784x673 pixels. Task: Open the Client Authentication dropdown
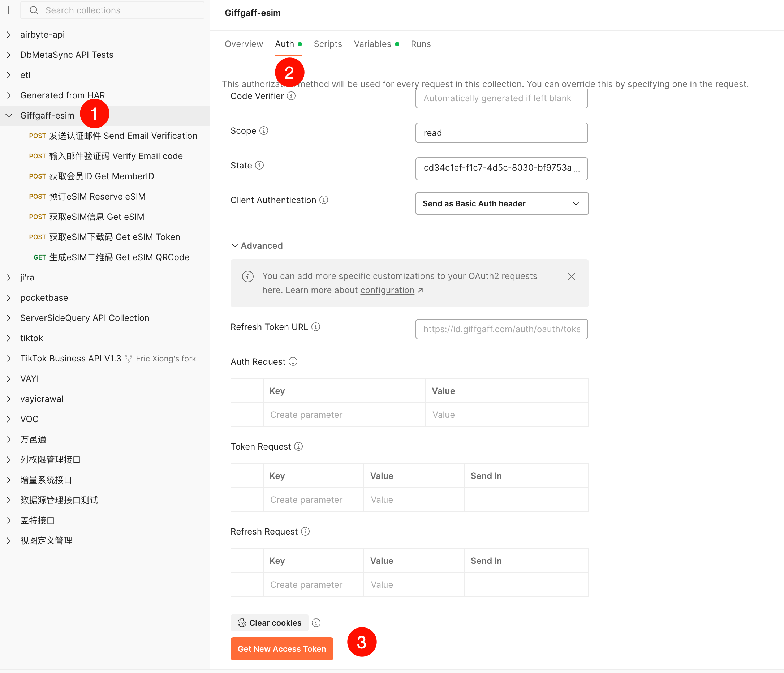click(x=502, y=203)
